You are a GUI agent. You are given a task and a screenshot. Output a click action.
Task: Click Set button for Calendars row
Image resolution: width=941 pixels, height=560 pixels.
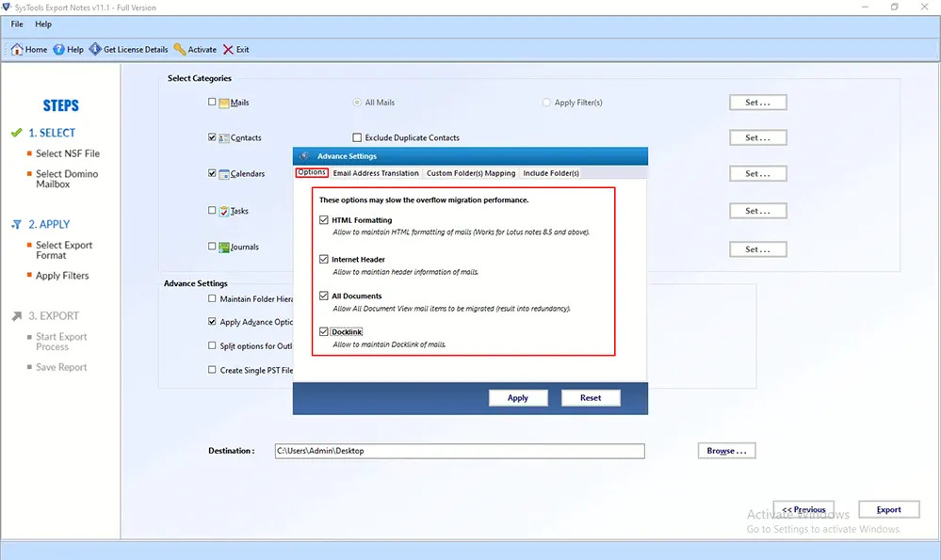(758, 174)
